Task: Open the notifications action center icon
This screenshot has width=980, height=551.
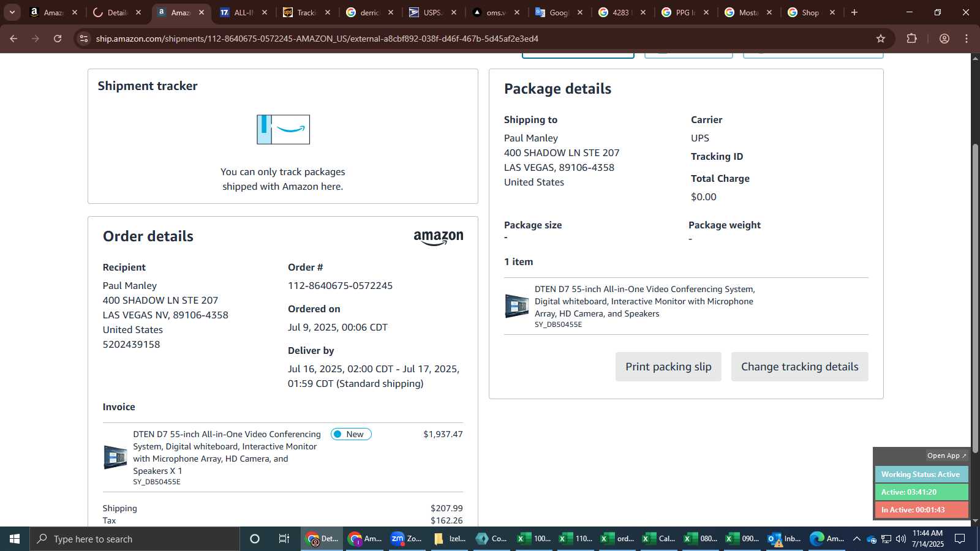Action: click(960, 539)
